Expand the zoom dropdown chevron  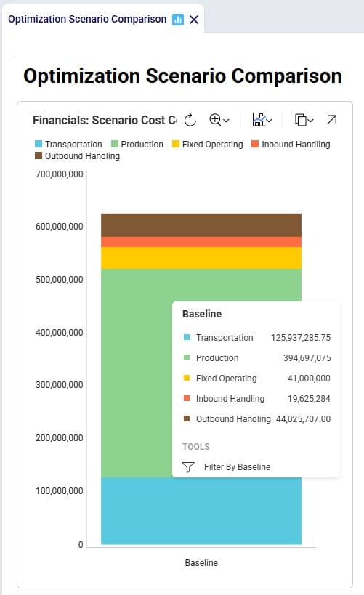226,121
